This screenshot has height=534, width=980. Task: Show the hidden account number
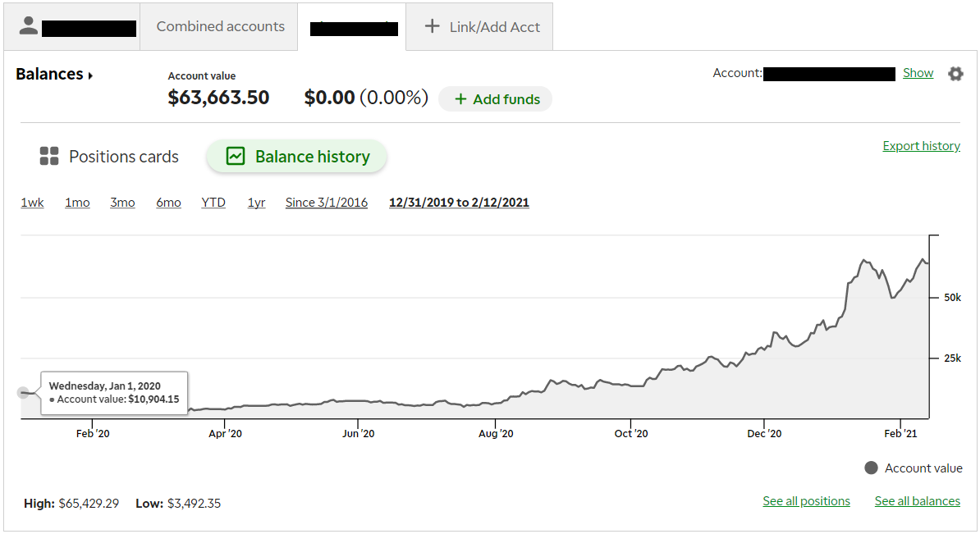(x=918, y=73)
